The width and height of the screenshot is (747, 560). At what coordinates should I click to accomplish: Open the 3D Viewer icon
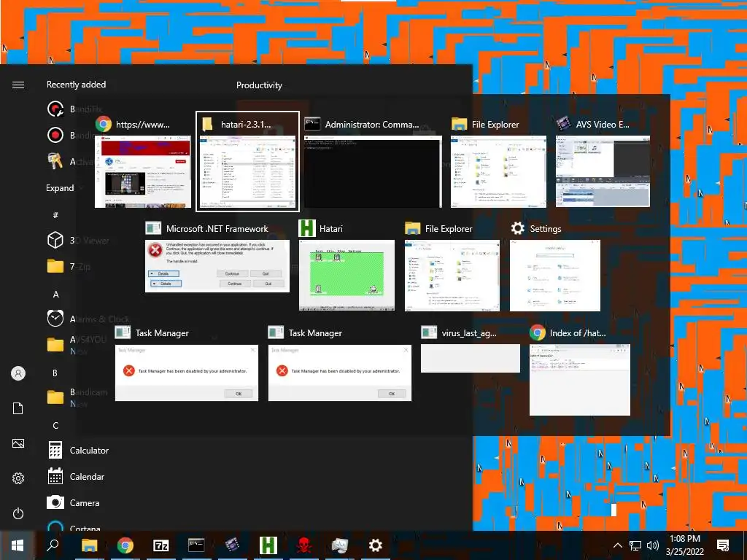pos(55,240)
